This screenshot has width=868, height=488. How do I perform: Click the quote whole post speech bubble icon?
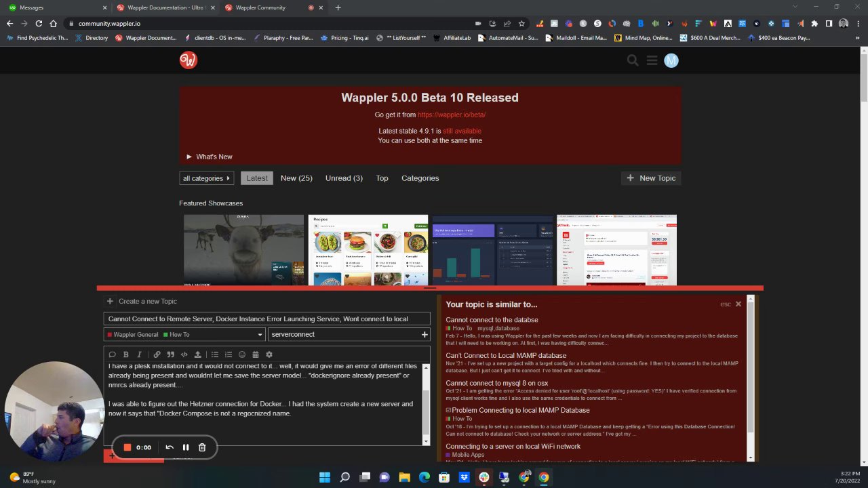(113, 354)
